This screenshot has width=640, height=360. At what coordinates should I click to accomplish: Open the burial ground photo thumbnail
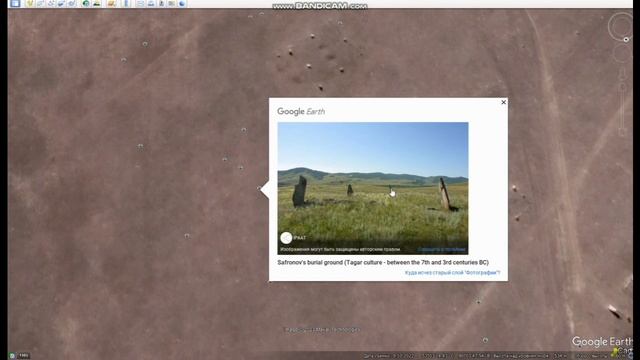tap(373, 188)
